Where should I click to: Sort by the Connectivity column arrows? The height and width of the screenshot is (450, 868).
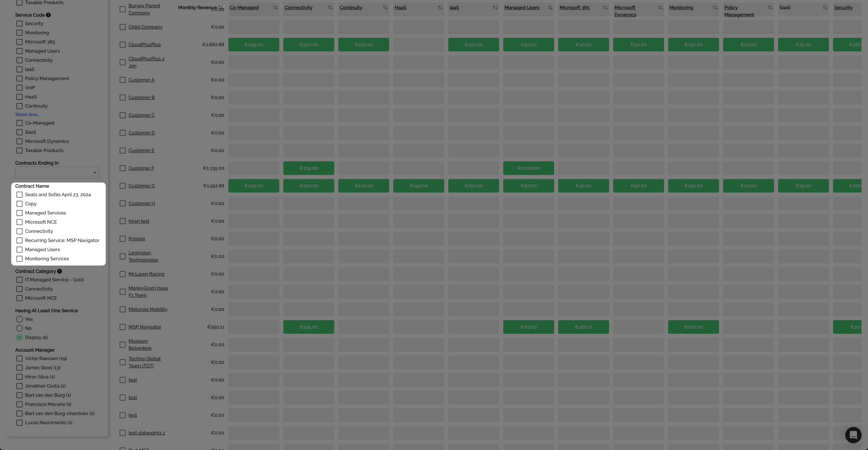coord(330,7)
